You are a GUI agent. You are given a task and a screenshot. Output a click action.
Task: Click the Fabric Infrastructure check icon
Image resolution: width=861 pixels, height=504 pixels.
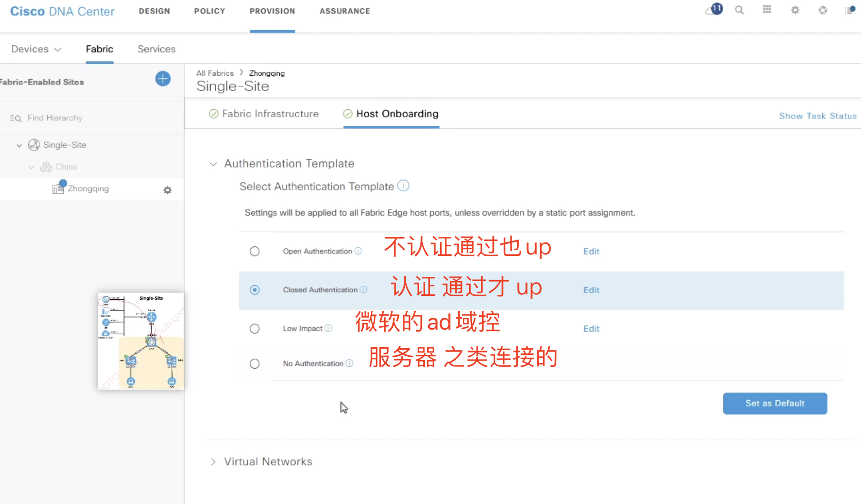coord(214,113)
